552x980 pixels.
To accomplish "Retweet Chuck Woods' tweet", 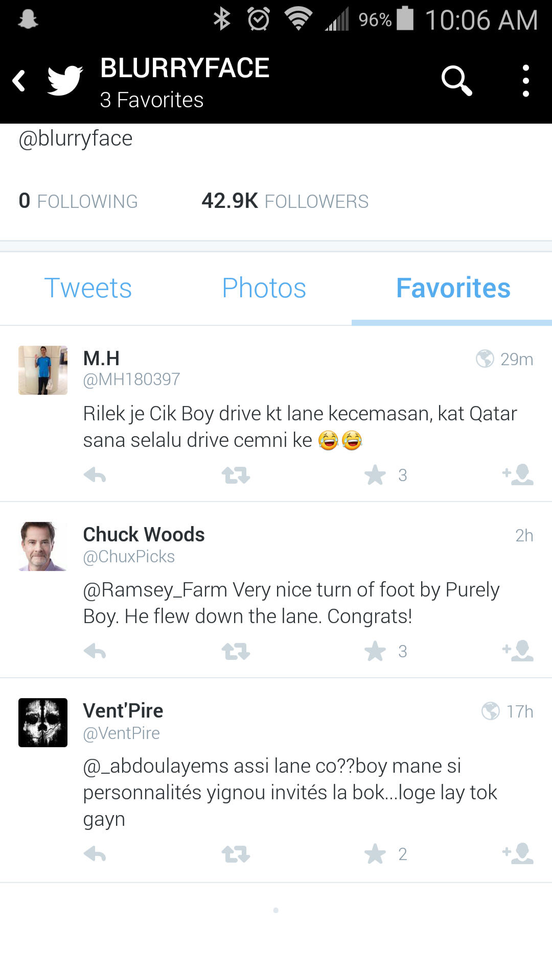I will pos(236,652).
